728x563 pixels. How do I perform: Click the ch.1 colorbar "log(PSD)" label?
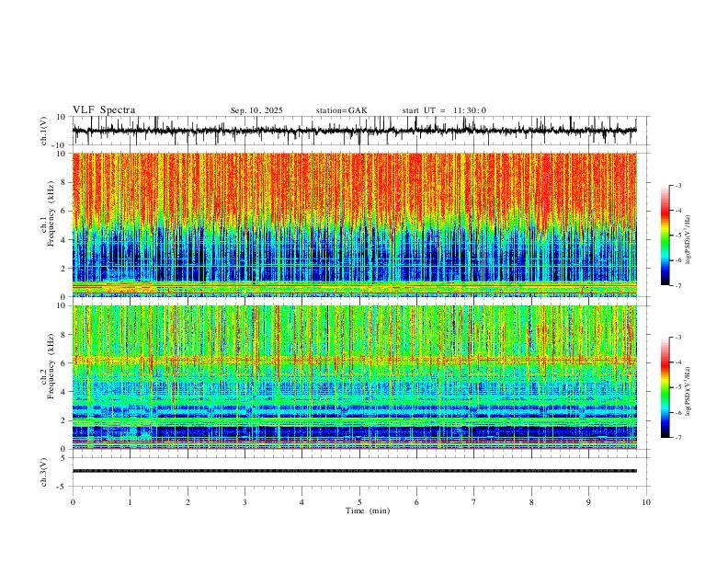[688, 240]
